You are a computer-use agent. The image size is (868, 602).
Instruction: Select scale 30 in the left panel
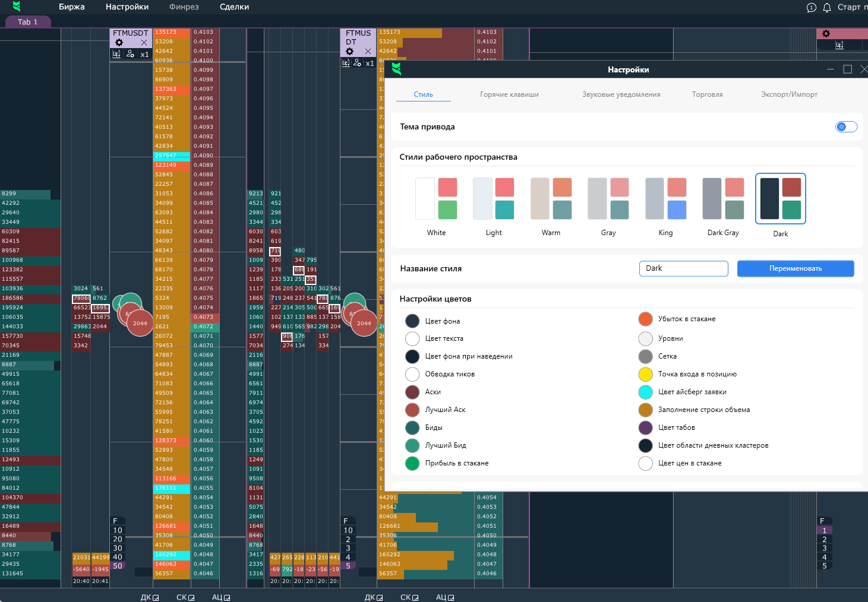coord(118,548)
